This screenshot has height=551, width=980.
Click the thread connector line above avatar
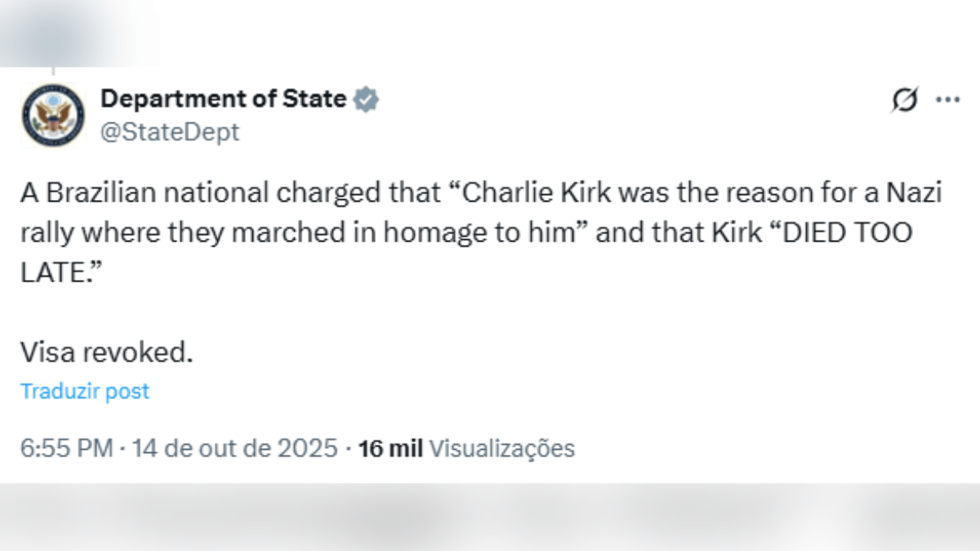53,72
